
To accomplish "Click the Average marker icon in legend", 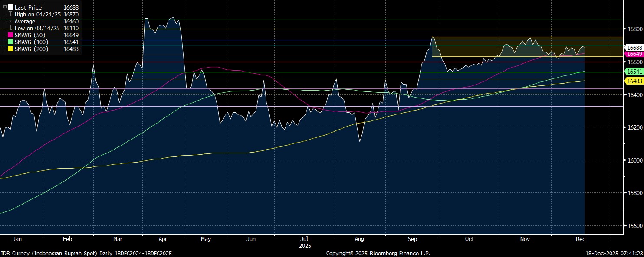I will 10,21.
